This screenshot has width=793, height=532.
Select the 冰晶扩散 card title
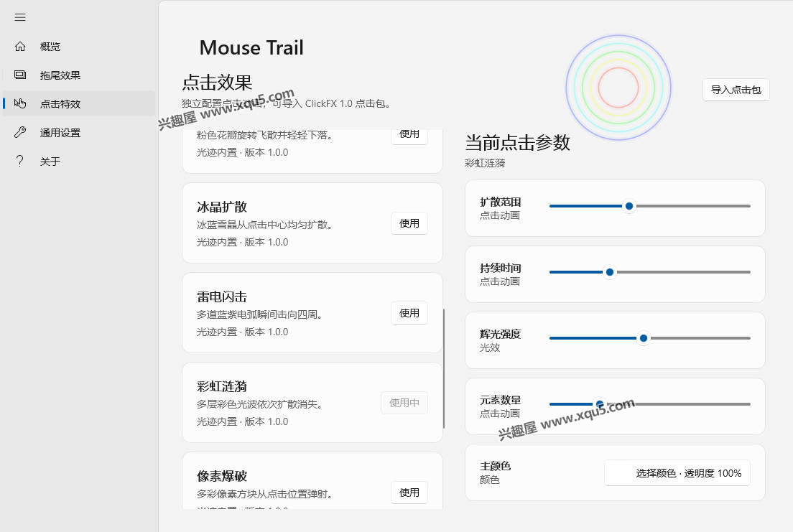221,207
